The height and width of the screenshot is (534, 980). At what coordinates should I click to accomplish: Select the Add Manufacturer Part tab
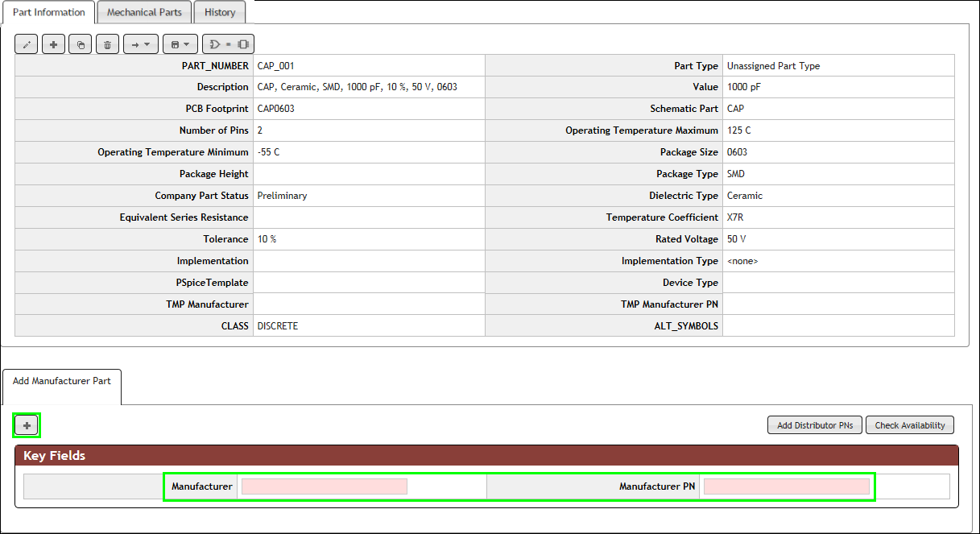(x=61, y=381)
